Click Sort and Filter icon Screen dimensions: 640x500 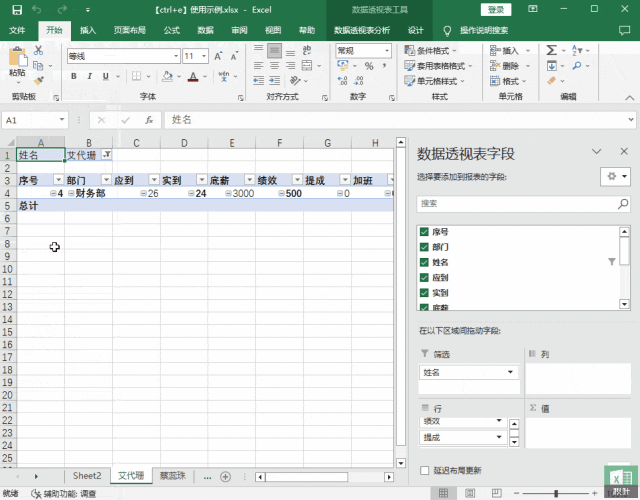pyautogui.click(x=577, y=50)
